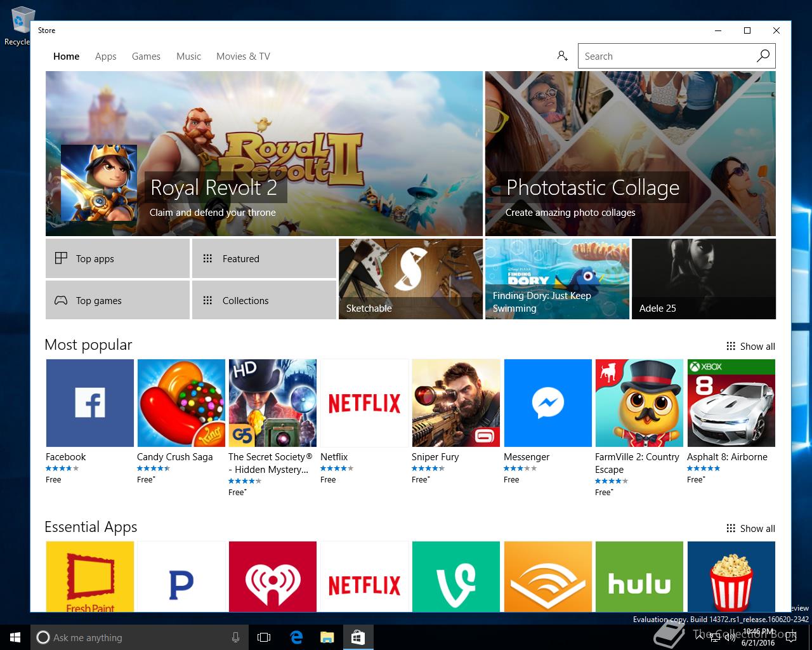Open Candy Crush Saga app tile

click(x=181, y=403)
